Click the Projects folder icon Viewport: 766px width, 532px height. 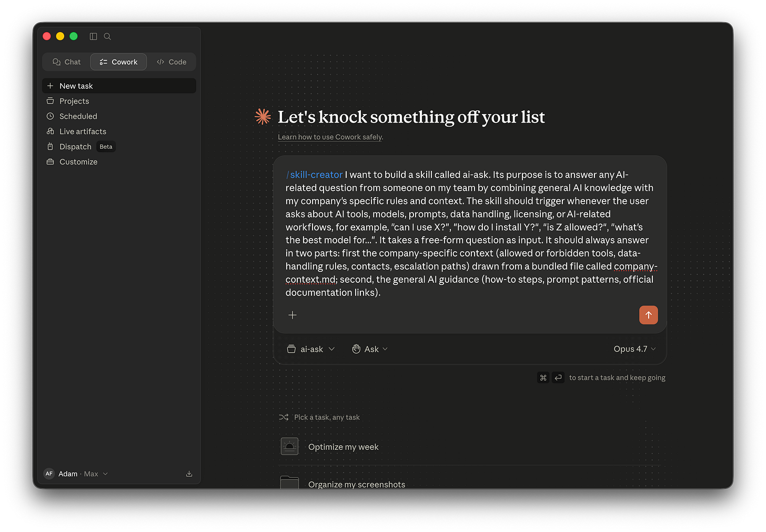(51, 101)
